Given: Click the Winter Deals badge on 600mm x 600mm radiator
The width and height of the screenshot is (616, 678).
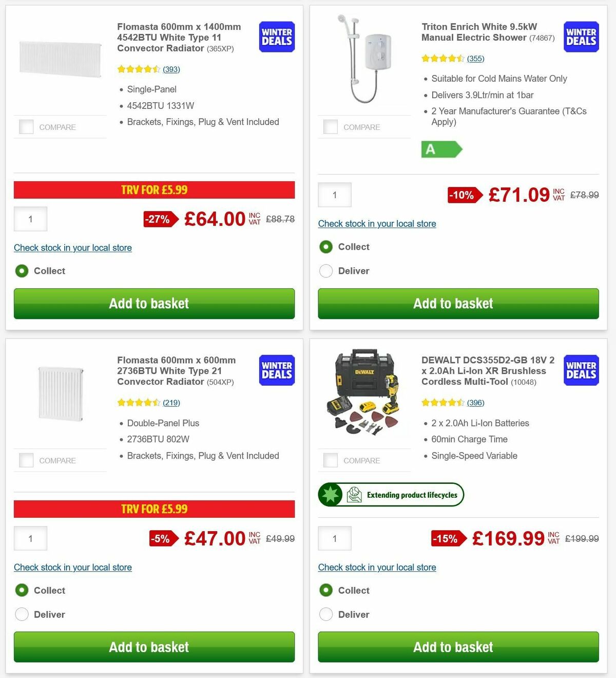Looking at the screenshot, I should 276,370.
